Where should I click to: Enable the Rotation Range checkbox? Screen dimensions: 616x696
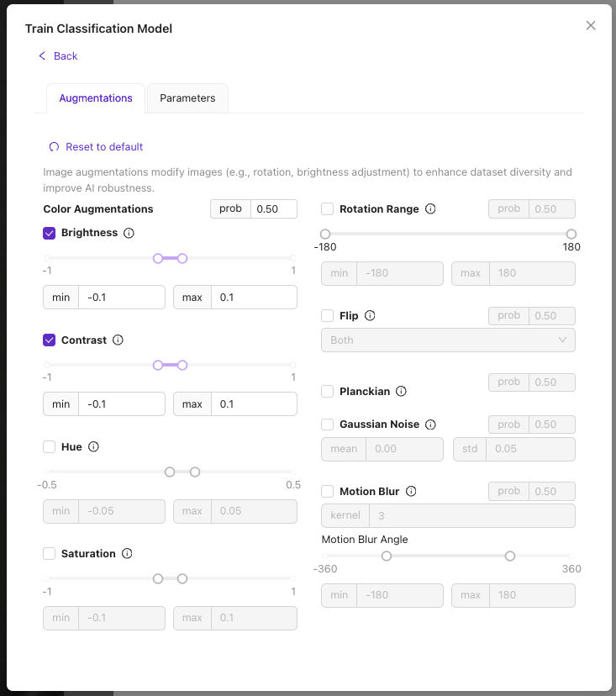327,208
